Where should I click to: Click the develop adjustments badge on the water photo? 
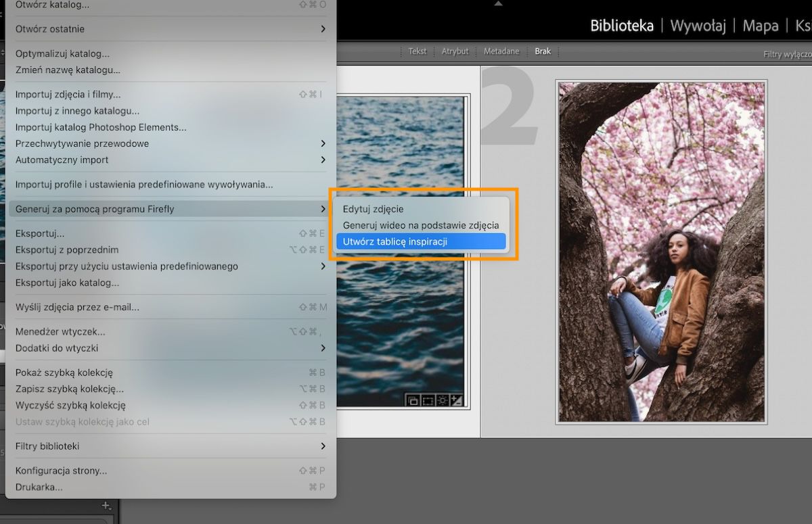[443, 400]
